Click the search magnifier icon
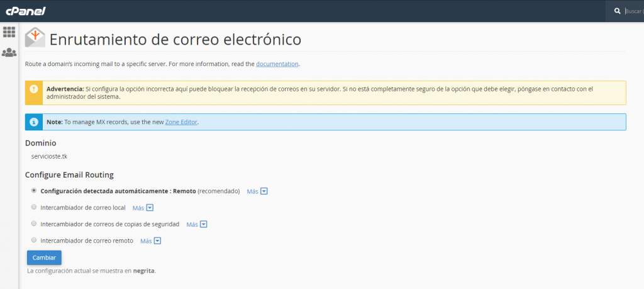Screen dimensions: 644x289 pos(618,11)
